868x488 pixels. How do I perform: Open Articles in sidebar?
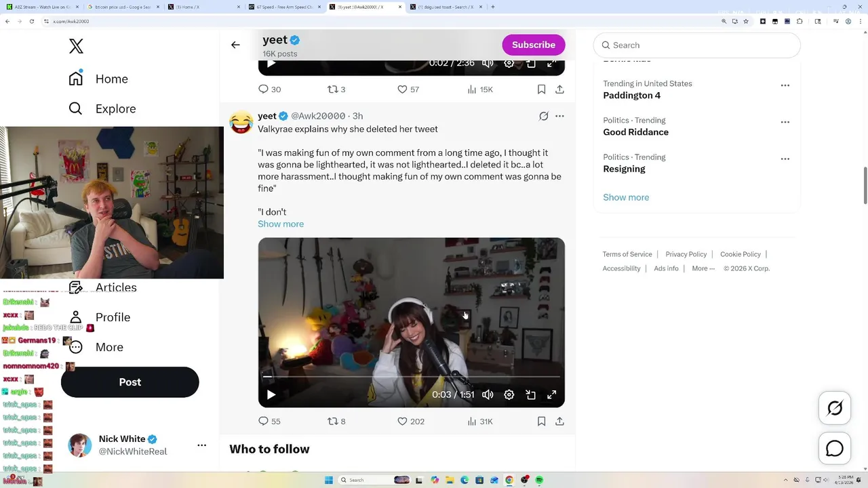[102, 287]
